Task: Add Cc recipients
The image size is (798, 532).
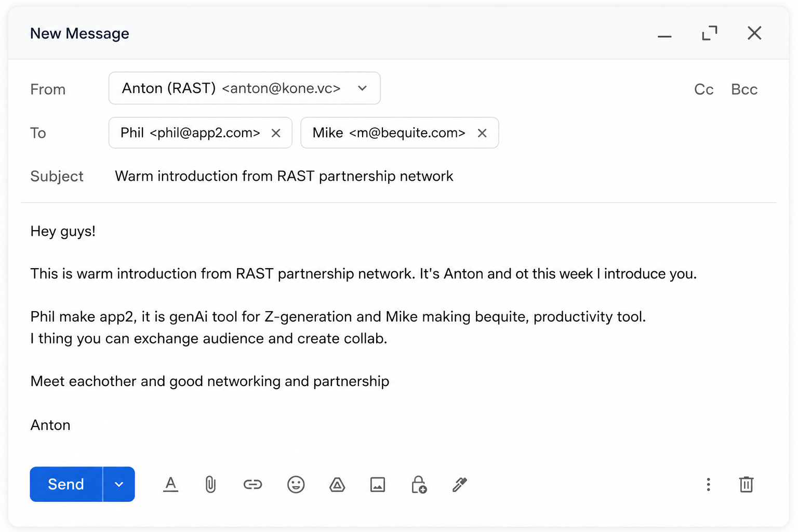Action: click(703, 89)
